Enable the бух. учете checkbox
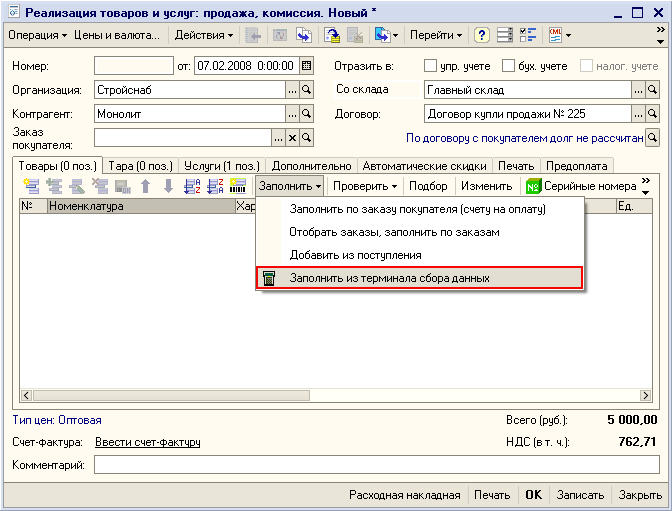672x511 pixels. click(509, 66)
